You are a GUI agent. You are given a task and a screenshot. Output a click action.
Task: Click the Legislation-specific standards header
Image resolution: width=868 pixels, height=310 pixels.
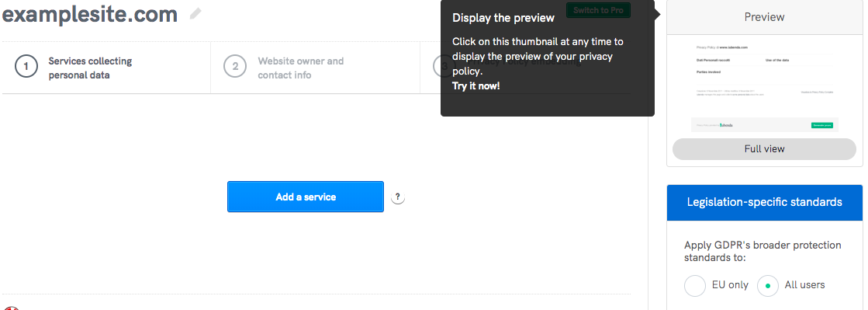tap(764, 203)
